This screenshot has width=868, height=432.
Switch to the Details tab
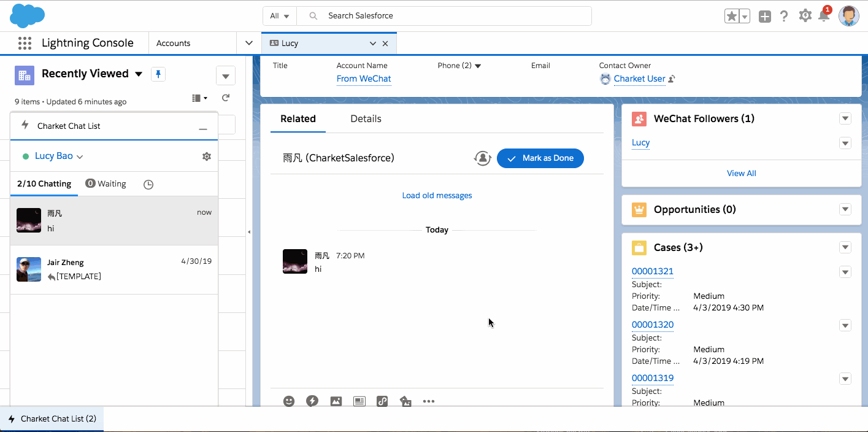tap(366, 119)
